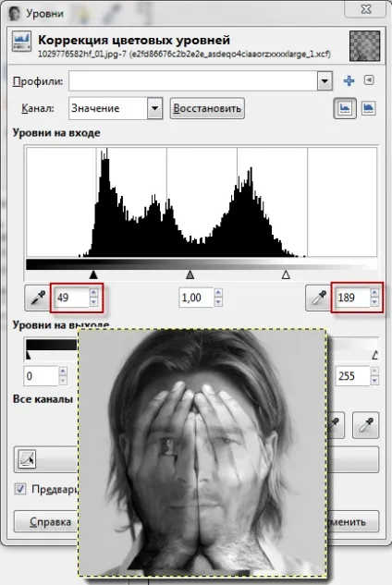Increase the black input level with up arrow

pos(94,293)
